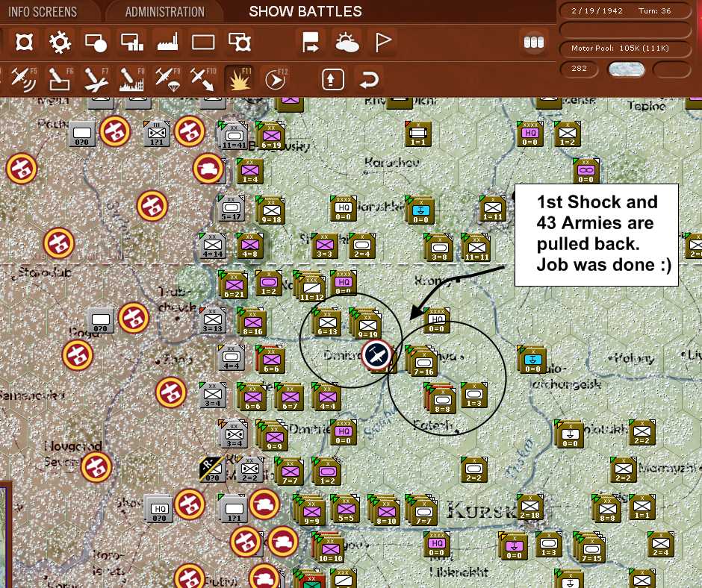Click the KURSK city label
This screenshot has height=588, width=702.
[x=481, y=509]
